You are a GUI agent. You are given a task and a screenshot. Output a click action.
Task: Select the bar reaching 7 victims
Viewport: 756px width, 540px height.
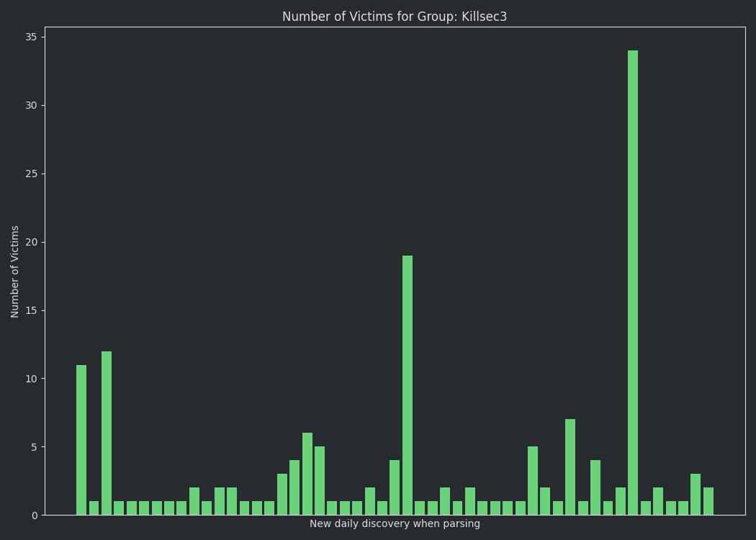pyautogui.click(x=570, y=467)
